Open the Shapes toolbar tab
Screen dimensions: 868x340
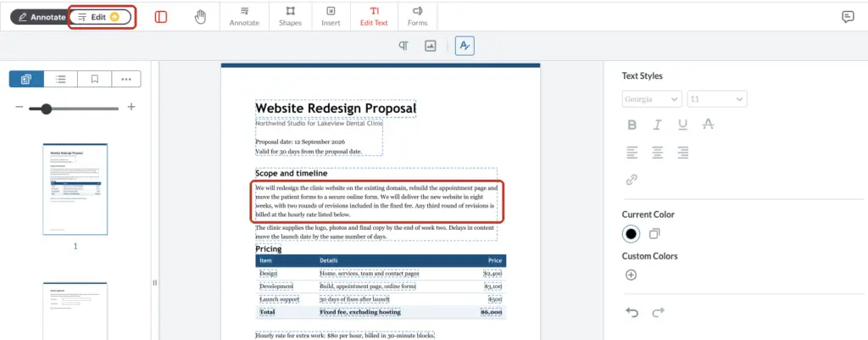(x=290, y=17)
